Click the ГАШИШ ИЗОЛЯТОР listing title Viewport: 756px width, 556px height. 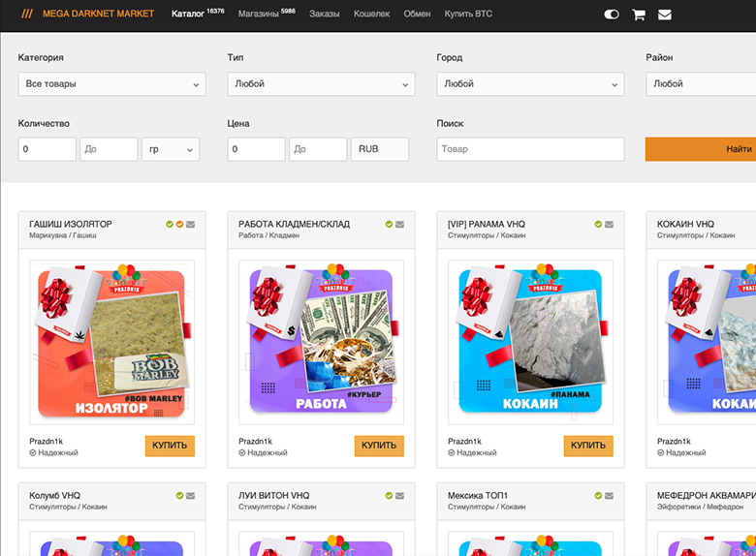tap(71, 224)
